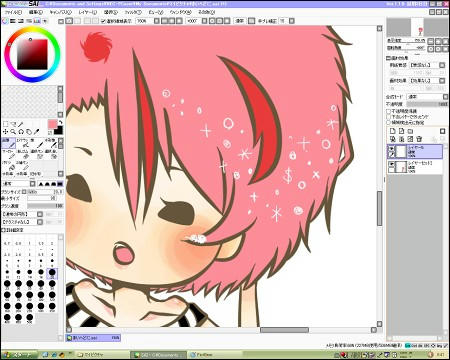Select the magnifying glass zoom tool
Image resolution: width=450 pixels, height=360 pixels.
click(13, 132)
